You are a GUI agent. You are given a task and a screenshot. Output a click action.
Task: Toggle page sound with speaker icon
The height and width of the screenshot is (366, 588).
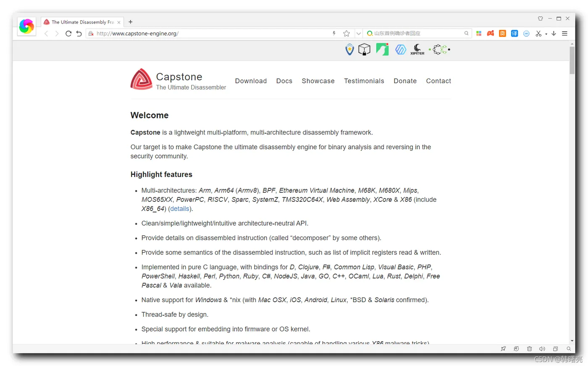tap(542, 349)
